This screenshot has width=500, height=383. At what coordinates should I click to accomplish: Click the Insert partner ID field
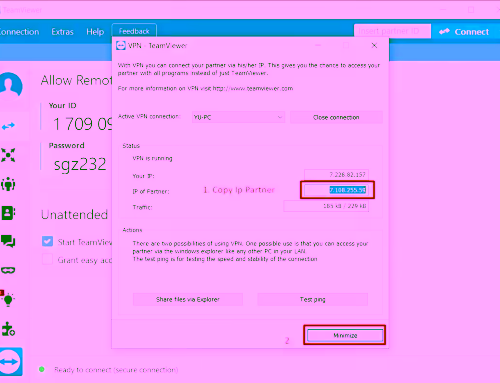click(x=392, y=31)
